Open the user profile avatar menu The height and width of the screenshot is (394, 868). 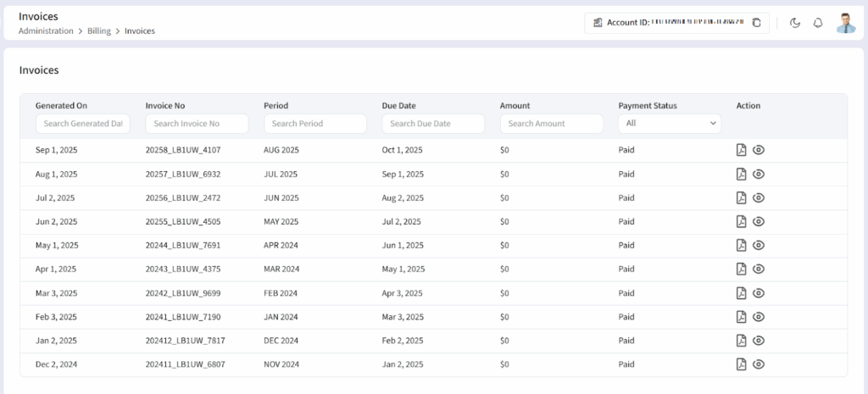846,23
